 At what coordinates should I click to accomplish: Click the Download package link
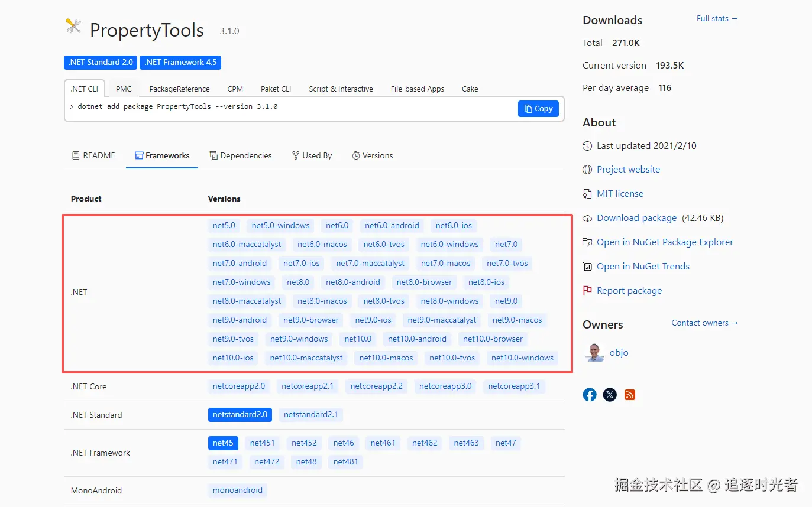(636, 218)
